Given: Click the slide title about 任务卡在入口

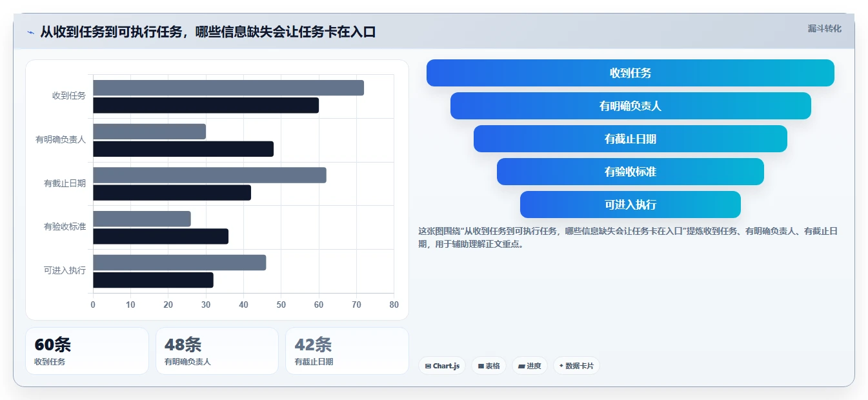Looking at the screenshot, I should coord(208,32).
